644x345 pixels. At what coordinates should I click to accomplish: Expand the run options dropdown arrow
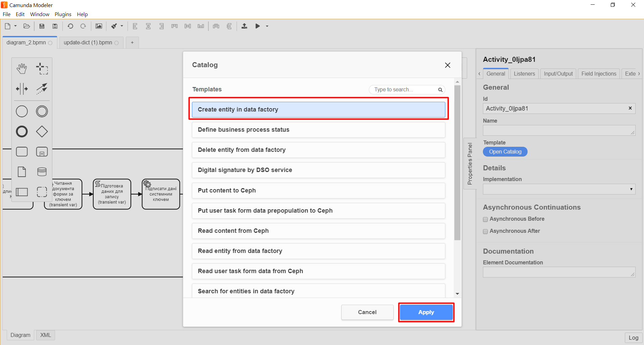[x=267, y=26]
